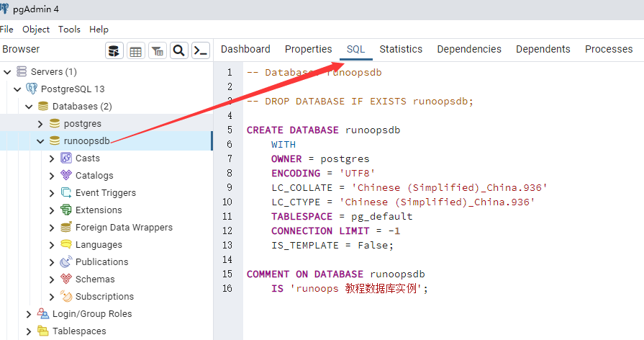Viewport: 644px width, 340px height.
Task: Launch the PSQL terminal tool icon
Action: click(x=201, y=50)
